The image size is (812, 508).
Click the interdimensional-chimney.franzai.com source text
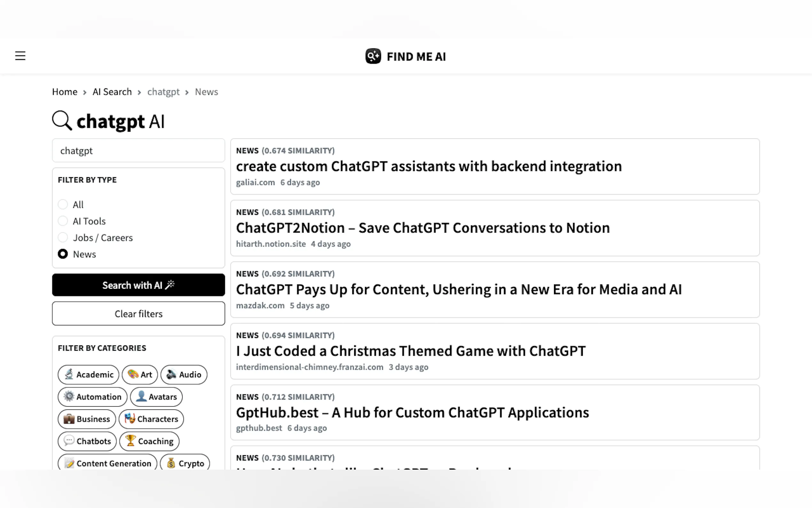point(309,367)
